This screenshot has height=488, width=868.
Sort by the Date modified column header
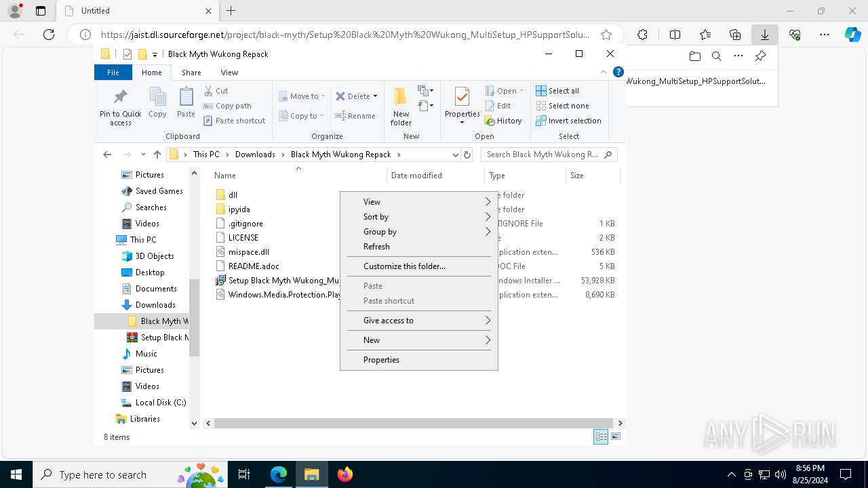435,176
